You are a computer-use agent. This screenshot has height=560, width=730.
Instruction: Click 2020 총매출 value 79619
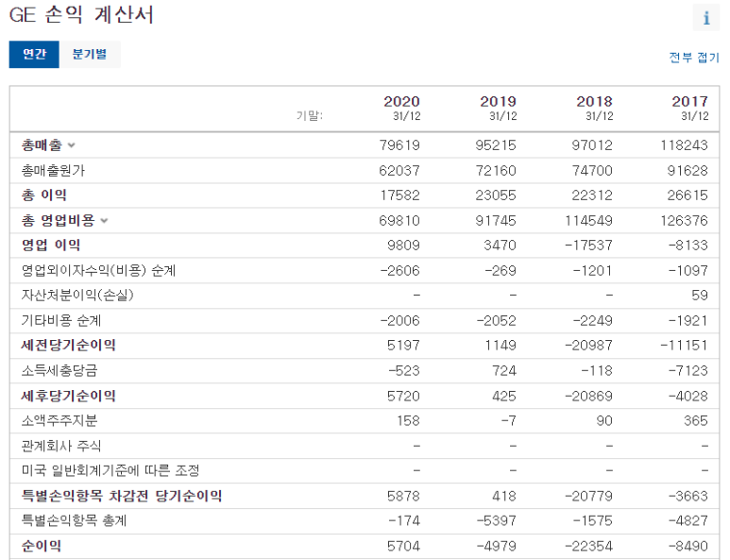(399, 145)
